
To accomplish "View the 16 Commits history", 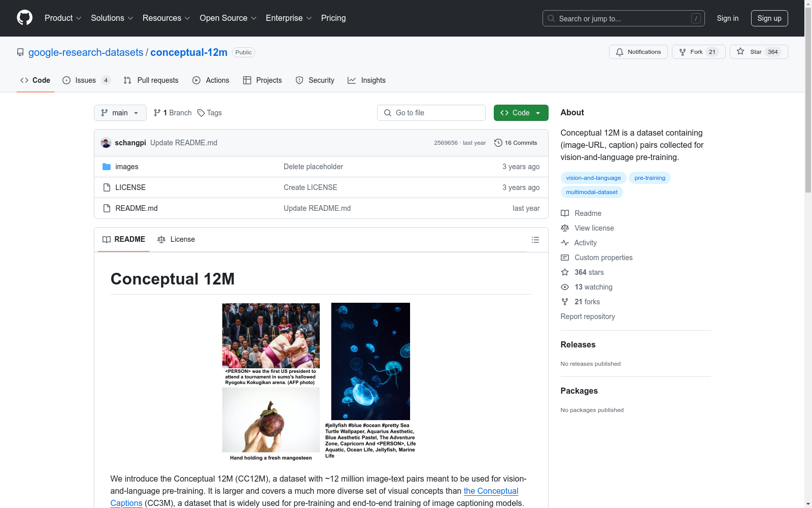I will point(516,143).
